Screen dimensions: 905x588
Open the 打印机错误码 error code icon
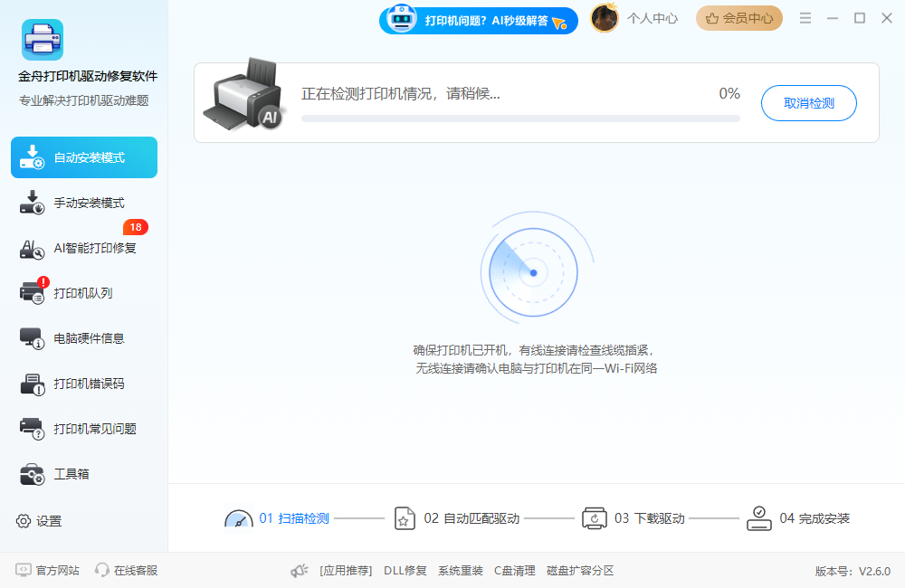coord(31,383)
